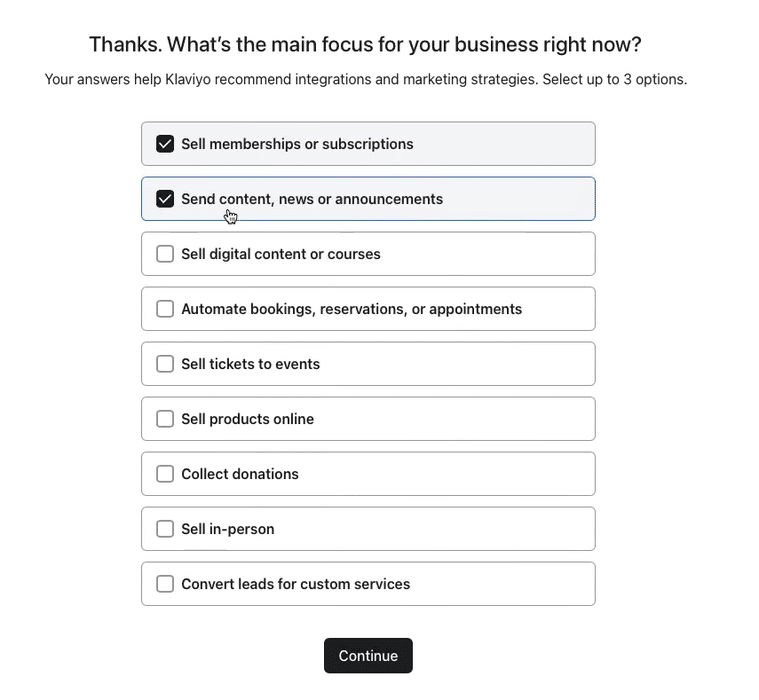
Task: Select the Sell tickets to events label
Action: [x=250, y=364]
